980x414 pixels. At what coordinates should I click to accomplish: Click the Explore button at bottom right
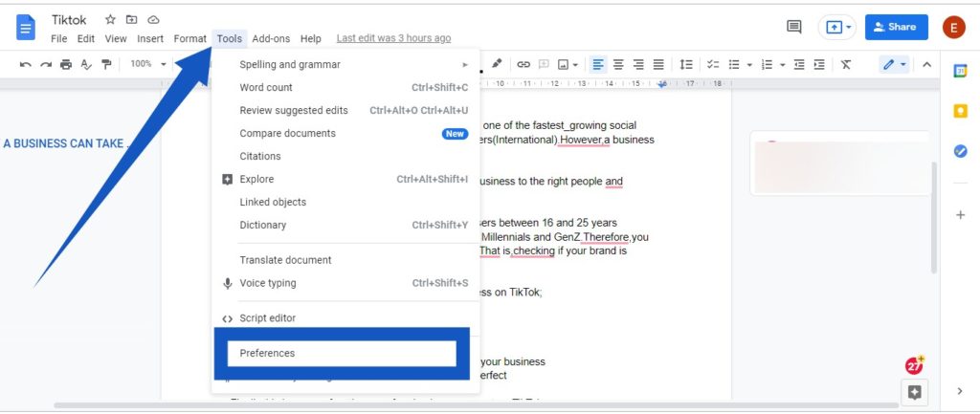click(914, 391)
